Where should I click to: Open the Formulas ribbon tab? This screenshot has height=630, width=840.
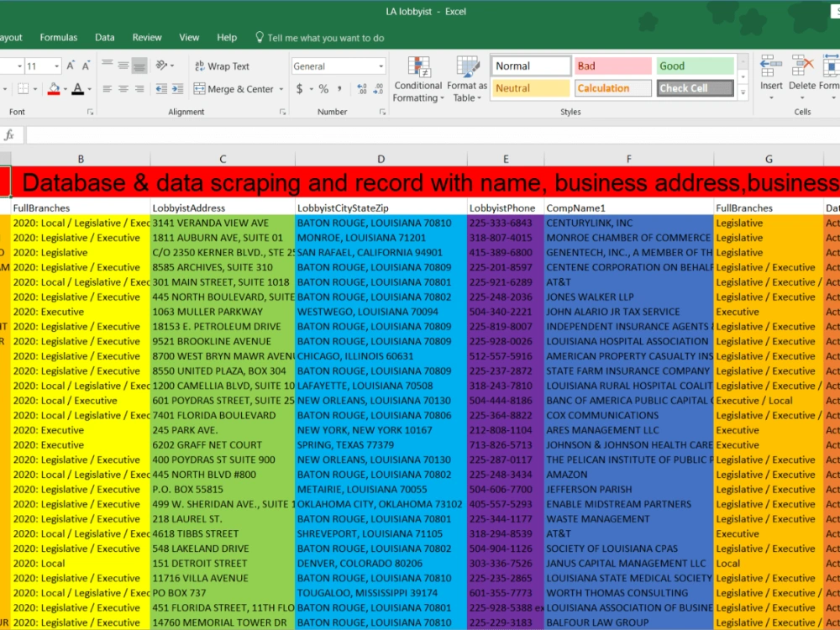tap(59, 38)
